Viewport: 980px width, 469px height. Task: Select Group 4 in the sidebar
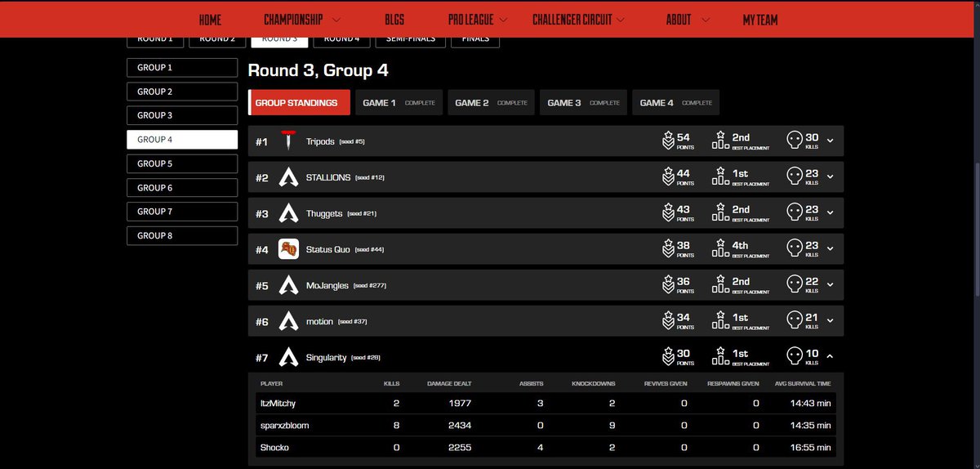(182, 140)
